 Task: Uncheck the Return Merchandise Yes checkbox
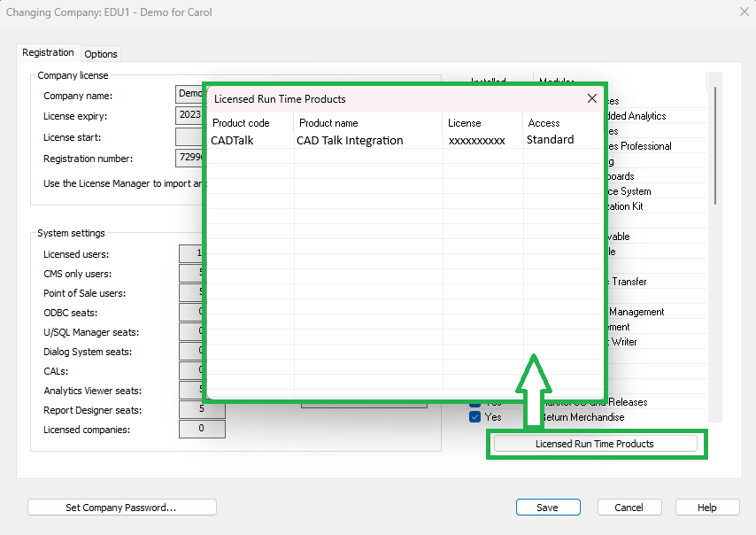coord(475,417)
